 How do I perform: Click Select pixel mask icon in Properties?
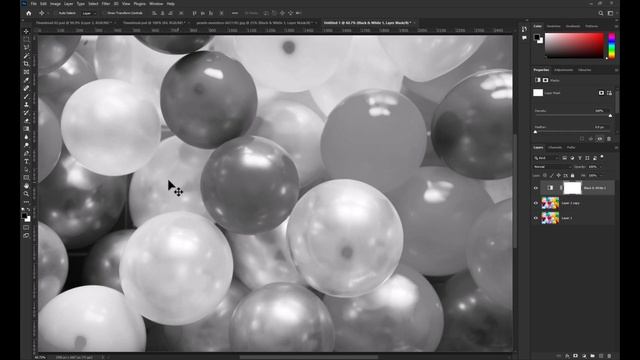click(601, 93)
